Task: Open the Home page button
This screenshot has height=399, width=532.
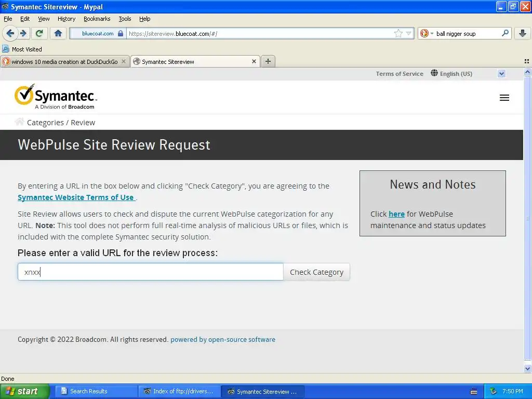Action: tap(58, 33)
